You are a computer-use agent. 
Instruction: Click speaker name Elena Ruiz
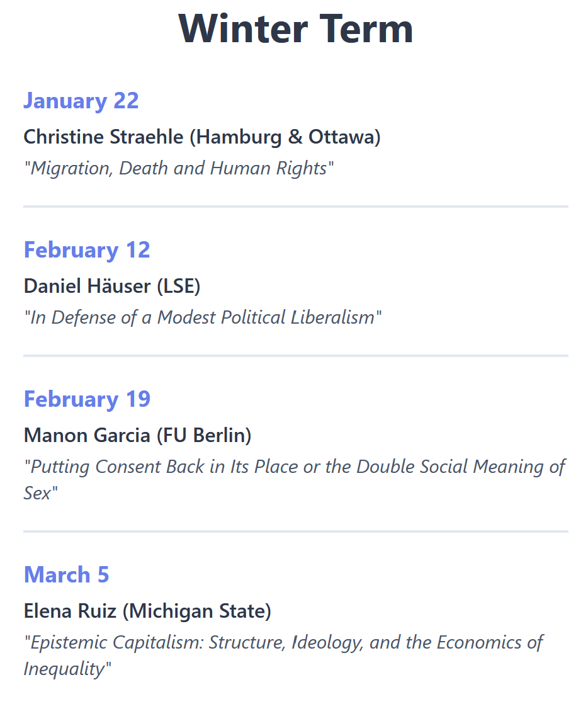pos(71,611)
